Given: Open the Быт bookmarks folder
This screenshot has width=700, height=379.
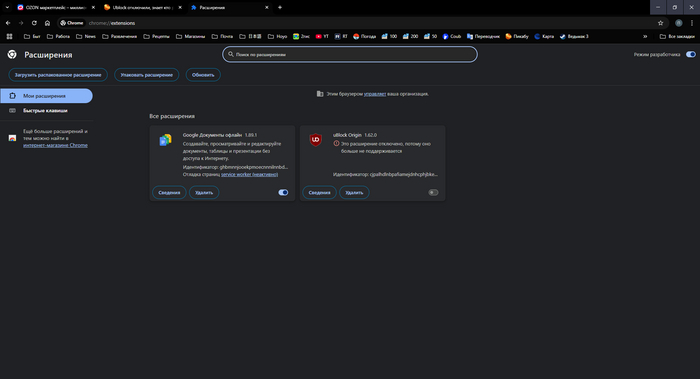Looking at the screenshot, I should pos(32,37).
